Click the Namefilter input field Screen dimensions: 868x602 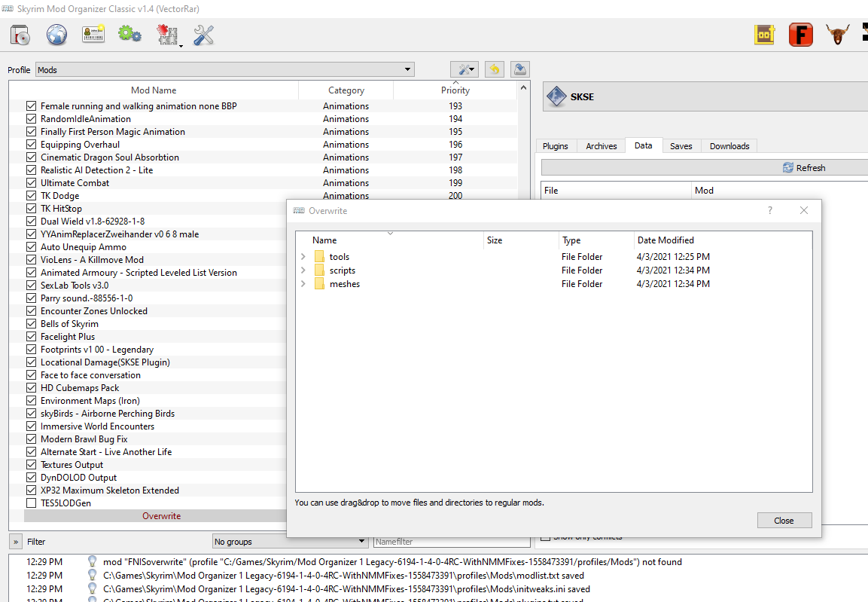click(451, 542)
